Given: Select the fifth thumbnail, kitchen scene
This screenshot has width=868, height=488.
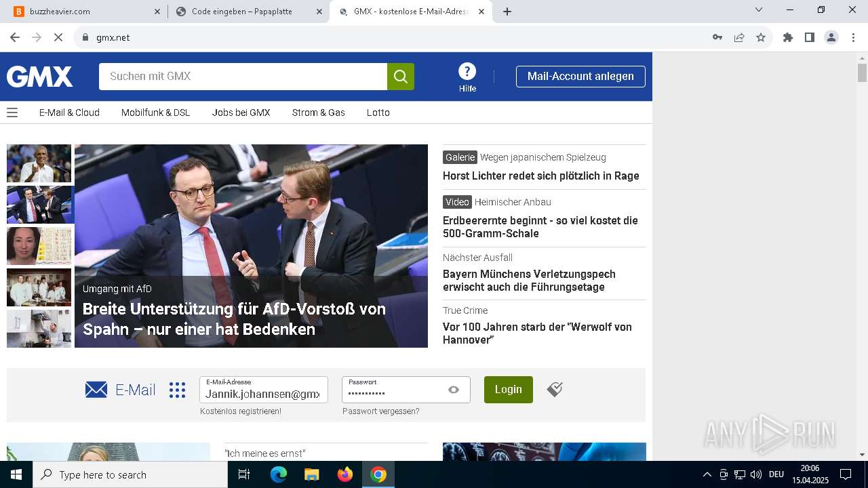Looking at the screenshot, I should [39, 329].
